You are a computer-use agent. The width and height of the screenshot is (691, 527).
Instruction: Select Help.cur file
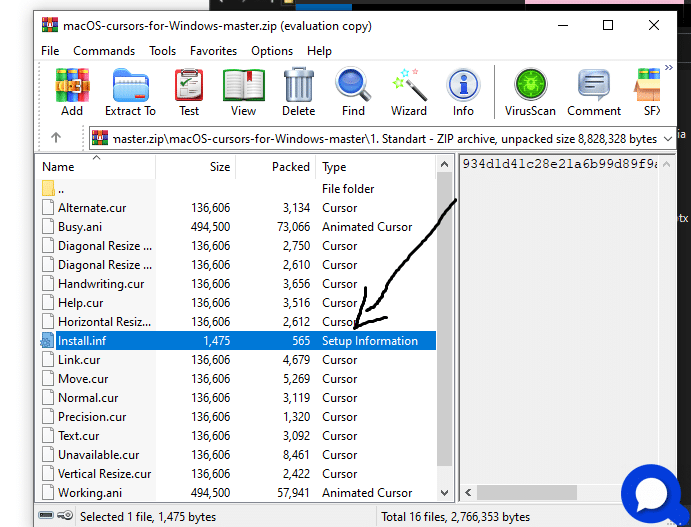click(81, 302)
